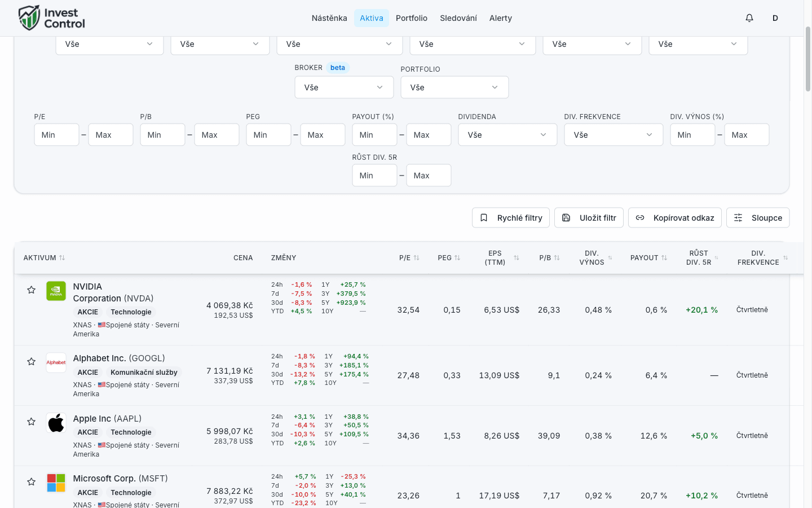Click the NVIDIA company logo
812x508 pixels.
click(56, 291)
